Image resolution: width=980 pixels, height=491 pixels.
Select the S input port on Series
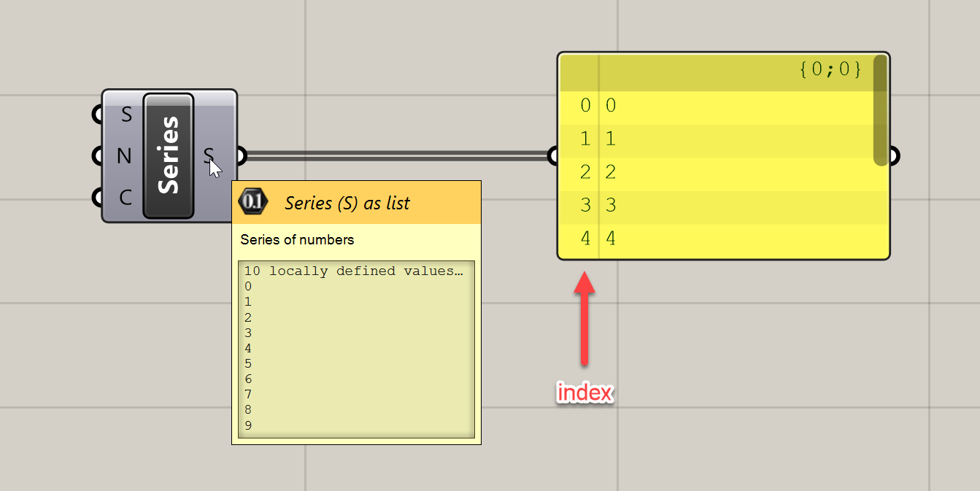tap(97, 114)
